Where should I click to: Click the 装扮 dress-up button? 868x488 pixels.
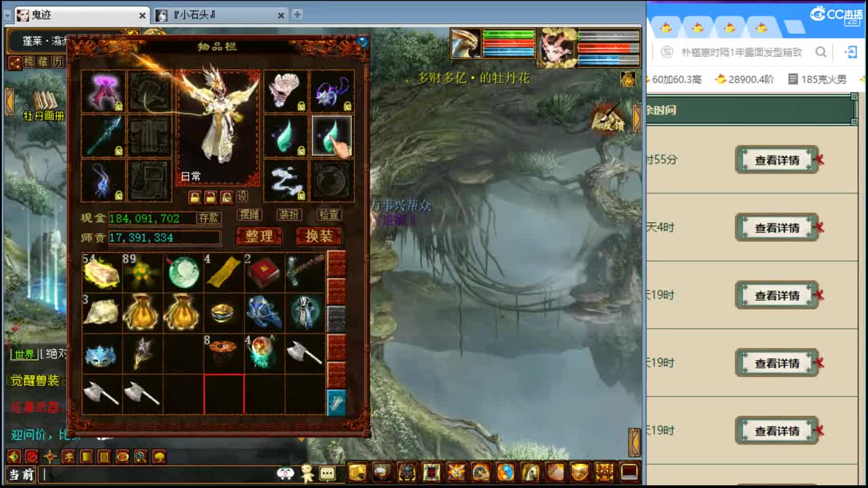pos(290,214)
